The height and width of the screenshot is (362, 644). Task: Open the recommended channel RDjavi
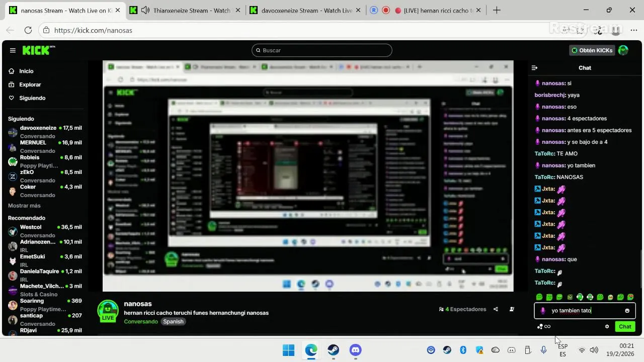click(x=44, y=332)
